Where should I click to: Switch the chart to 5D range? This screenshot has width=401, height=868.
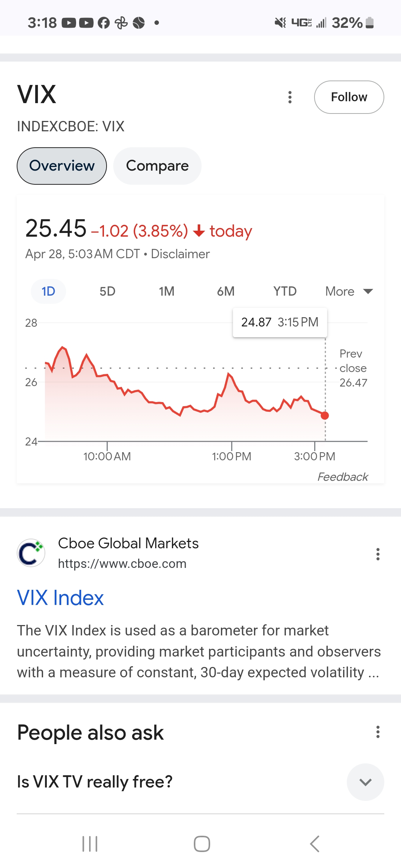coord(107,291)
